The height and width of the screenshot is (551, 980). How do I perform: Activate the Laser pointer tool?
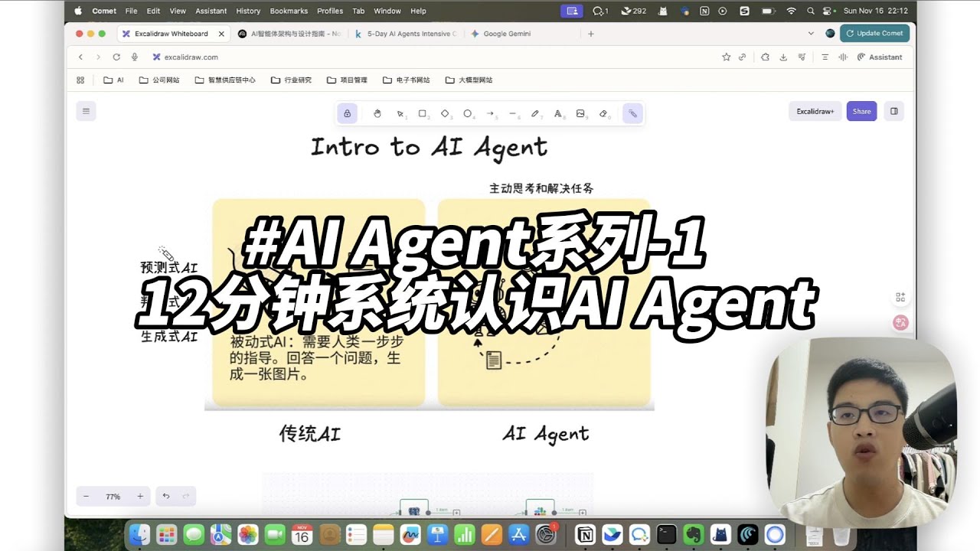click(632, 112)
